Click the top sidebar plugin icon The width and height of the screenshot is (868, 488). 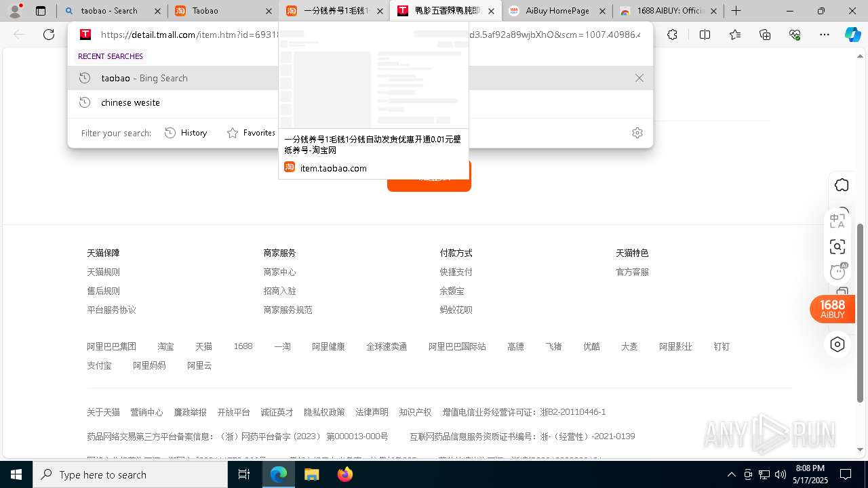point(842,185)
